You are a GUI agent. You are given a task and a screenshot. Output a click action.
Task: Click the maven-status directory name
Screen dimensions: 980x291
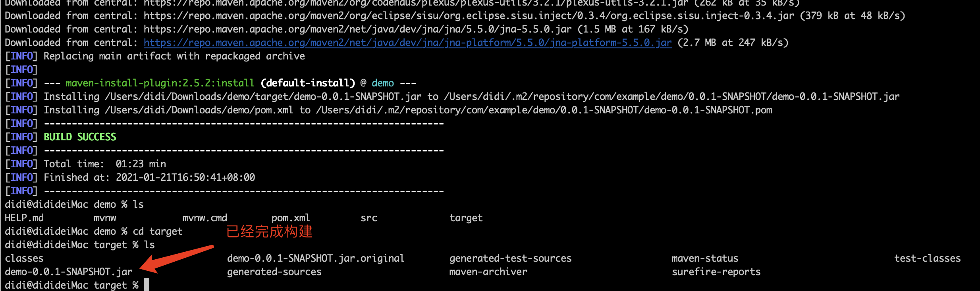pos(705,258)
